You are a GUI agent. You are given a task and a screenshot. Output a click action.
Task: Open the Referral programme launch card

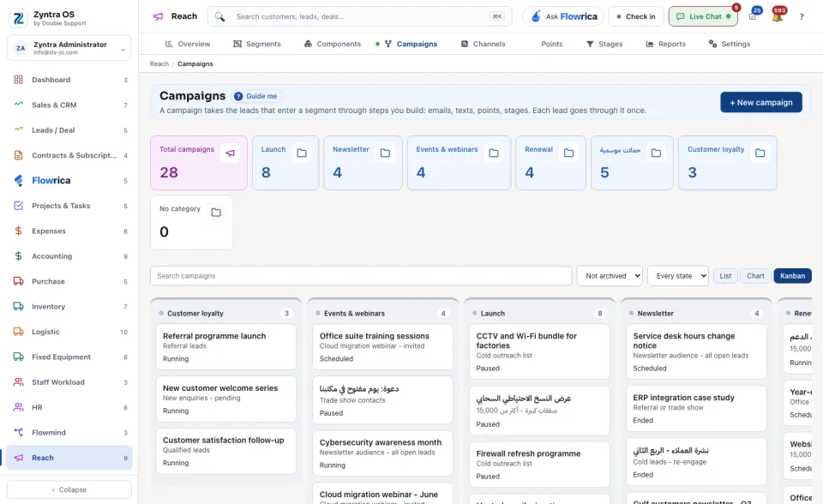pyautogui.click(x=226, y=347)
